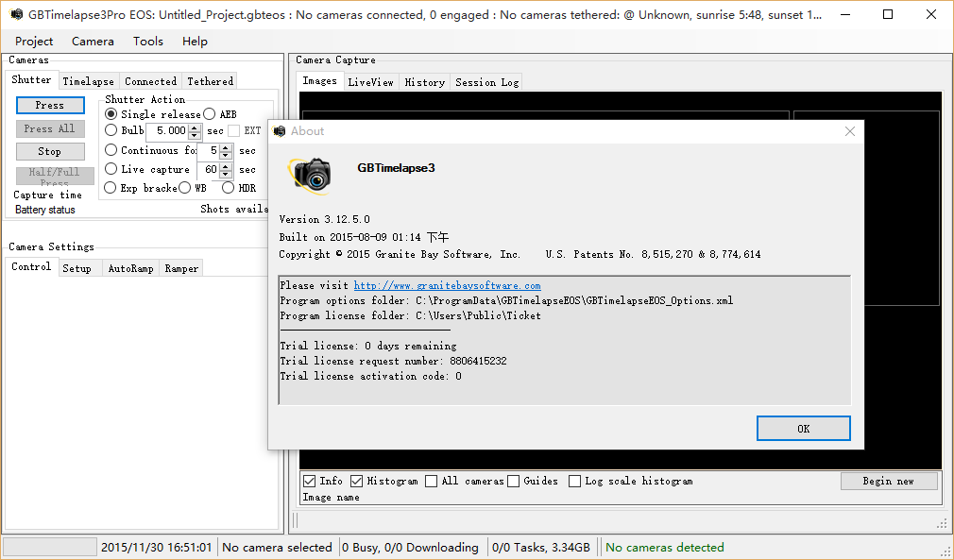Select the Shutter tab
Viewport: 954px width, 560px height.
tap(31, 80)
